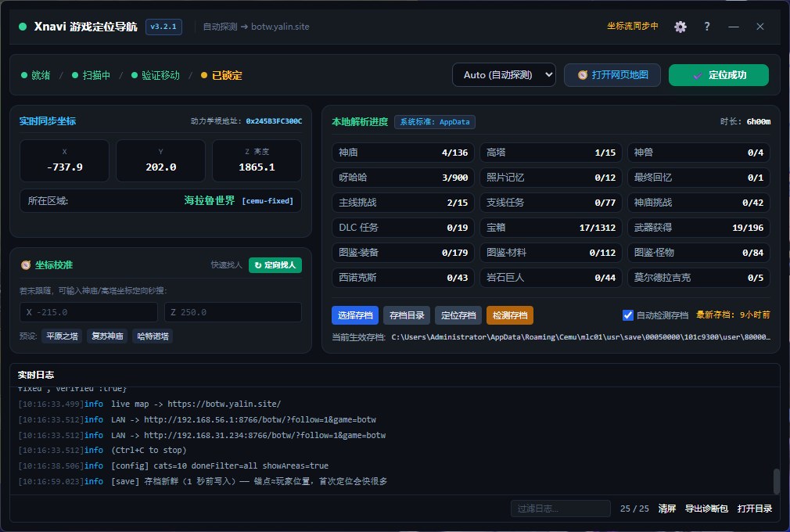Click the Z 高度 value 1865.1

257,167
